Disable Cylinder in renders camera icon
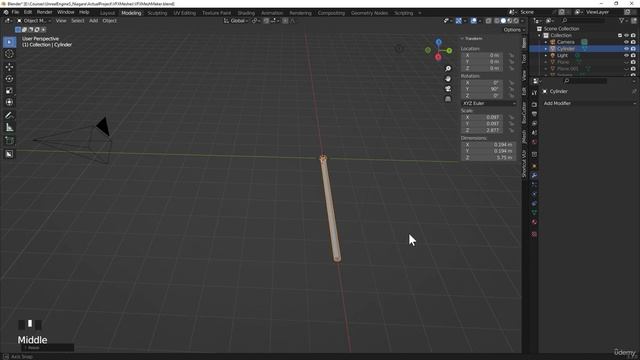The width and height of the screenshot is (640, 360). [x=633, y=49]
